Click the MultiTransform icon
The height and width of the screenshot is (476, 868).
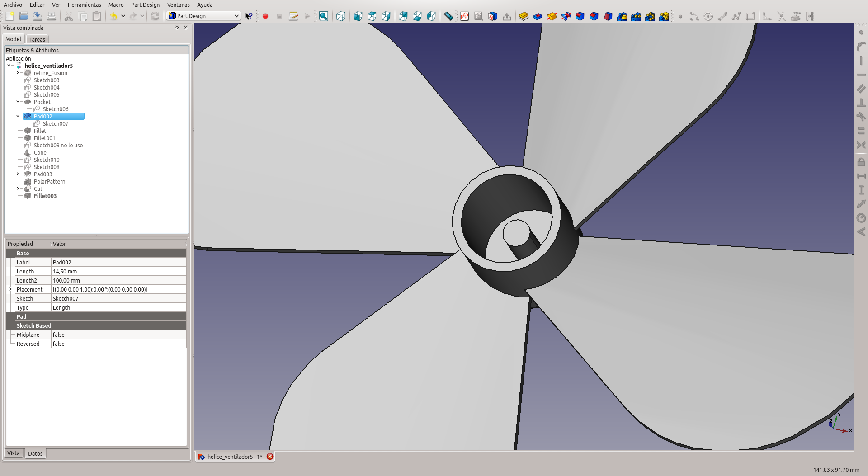[664, 16]
